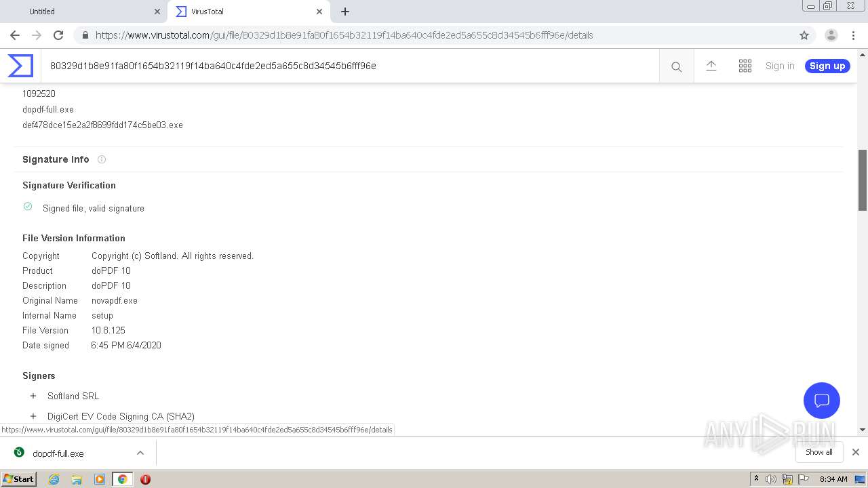Click the Signature Verification heading
Screen dimensions: 868x488
click(x=69, y=185)
